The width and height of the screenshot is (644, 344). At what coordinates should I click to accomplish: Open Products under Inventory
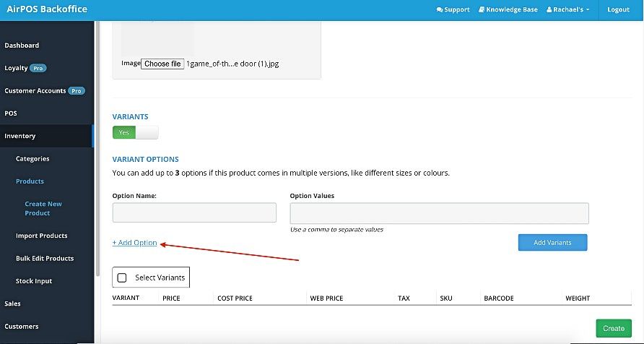pos(30,181)
